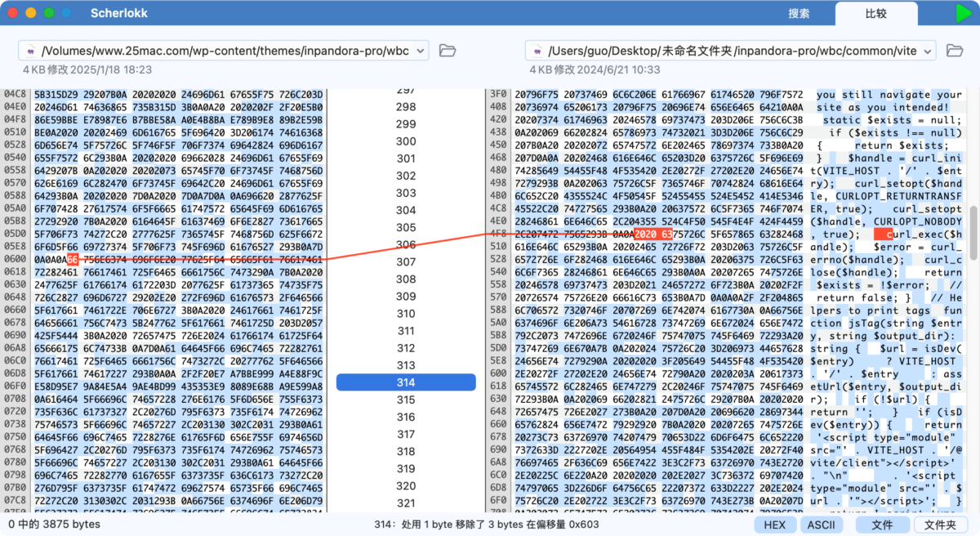The image size is (980, 536).
Task: Click the status text "0 中的 3875 bytes"
Action: click(x=54, y=524)
